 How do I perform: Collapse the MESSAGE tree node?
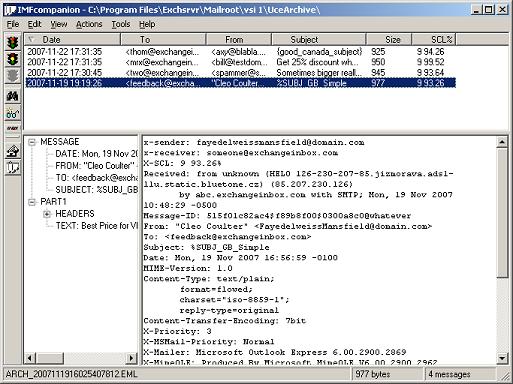click(32, 142)
